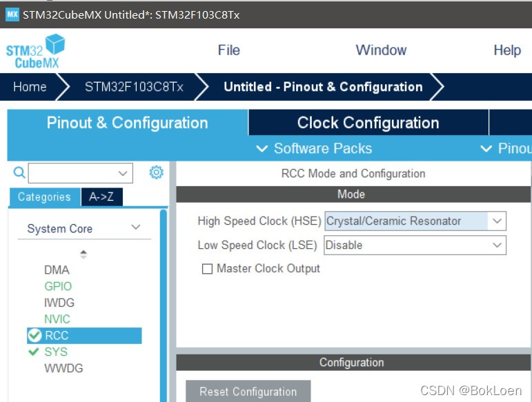Open the peripheral search combo box arrow
Screen dimensions: 532x402
(x=123, y=173)
